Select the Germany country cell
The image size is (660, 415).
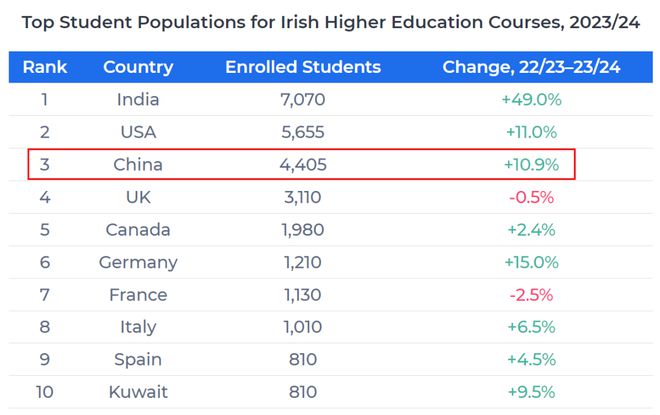(138, 263)
